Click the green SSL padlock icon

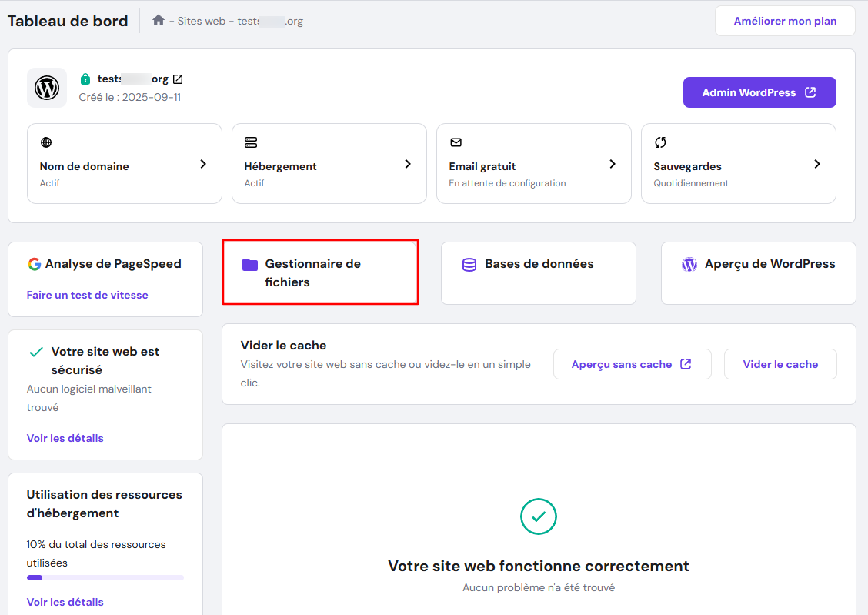coord(85,79)
